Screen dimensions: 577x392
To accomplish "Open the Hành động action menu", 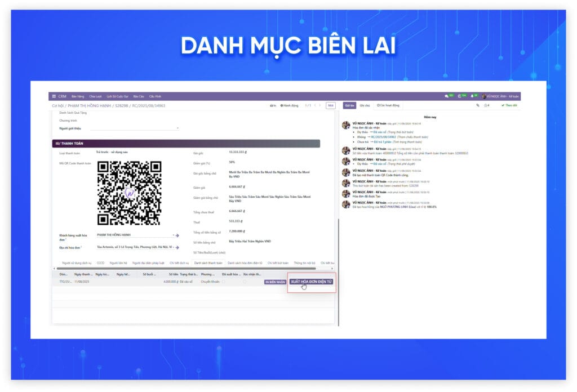I will pyautogui.click(x=290, y=105).
